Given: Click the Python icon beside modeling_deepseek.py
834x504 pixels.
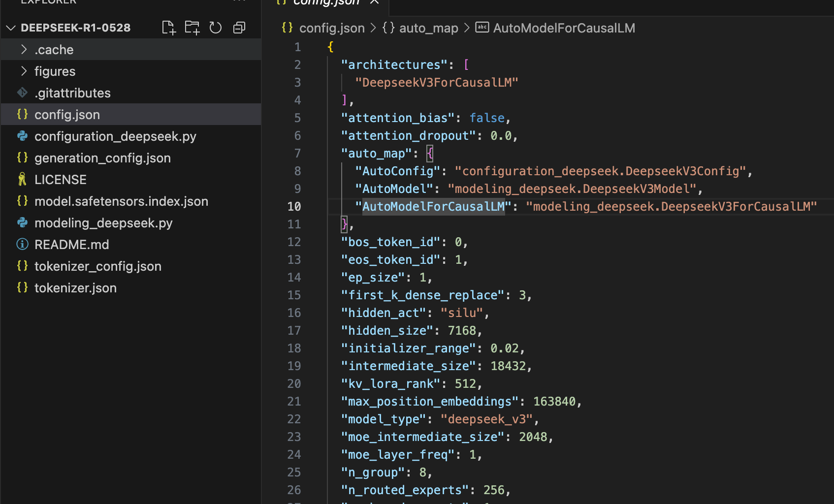Looking at the screenshot, I should tap(22, 222).
